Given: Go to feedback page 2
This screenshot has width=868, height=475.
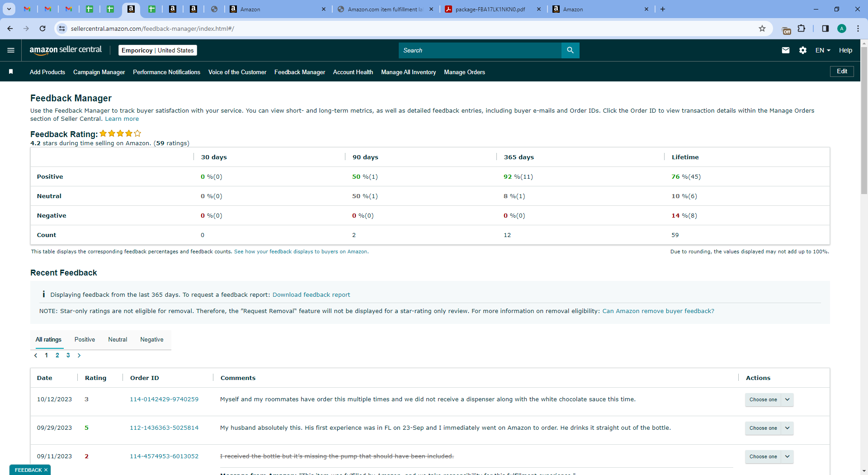Looking at the screenshot, I should [57, 356].
